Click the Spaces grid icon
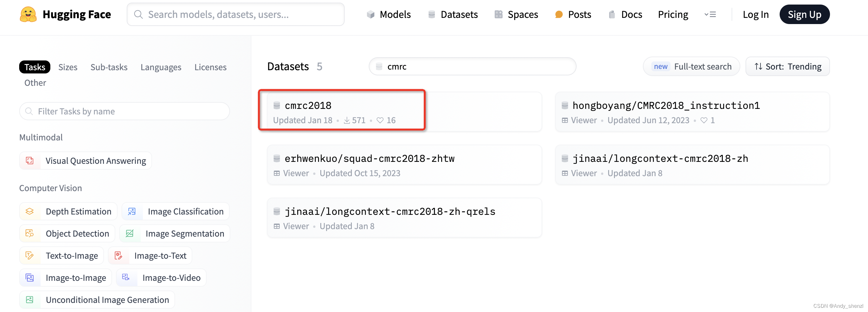Image resolution: width=868 pixels, height=312 pixels. [x=498, y=15]
